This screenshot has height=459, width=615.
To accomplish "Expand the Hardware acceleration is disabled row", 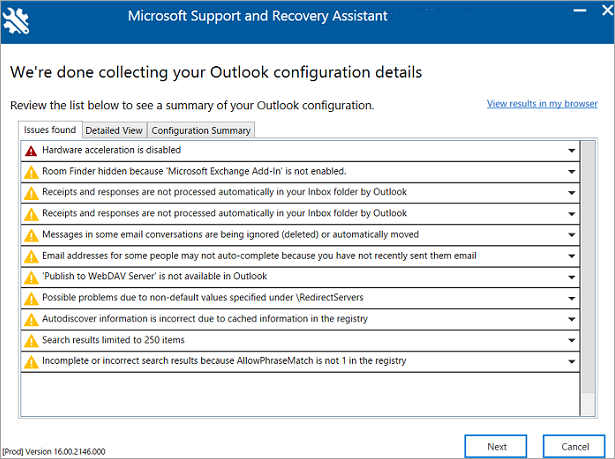I will (x=571, y=150).
